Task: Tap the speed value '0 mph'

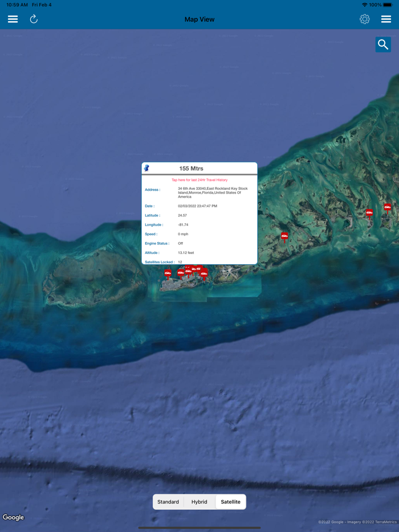Action: tap(183, 234)
